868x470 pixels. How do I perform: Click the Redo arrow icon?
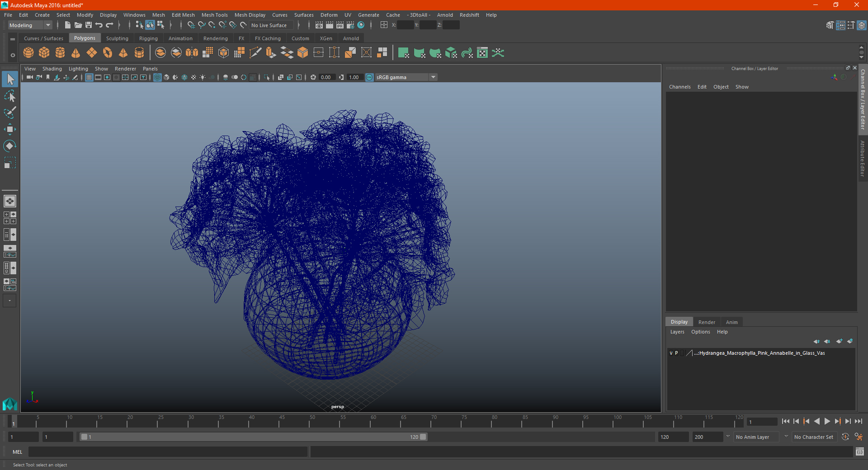pyautogui.click(x=109, y=25)
